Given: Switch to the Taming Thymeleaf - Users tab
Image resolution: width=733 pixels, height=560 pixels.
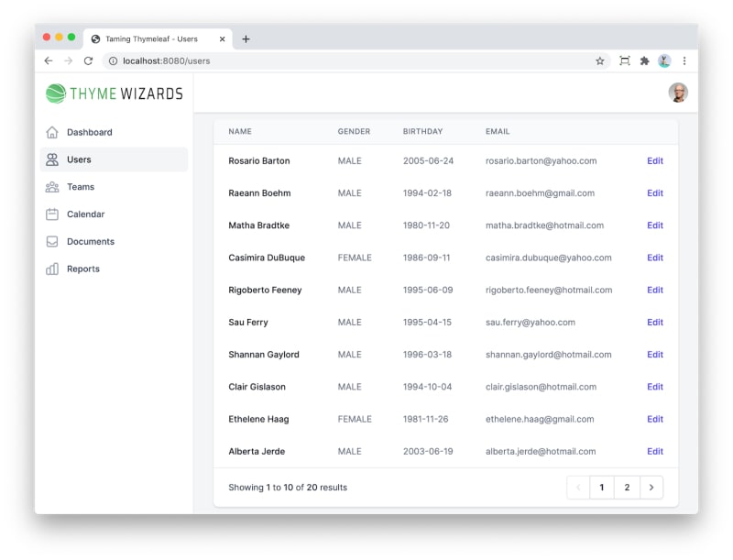Looking at the screenshot, I should click(x=151, y=39).
